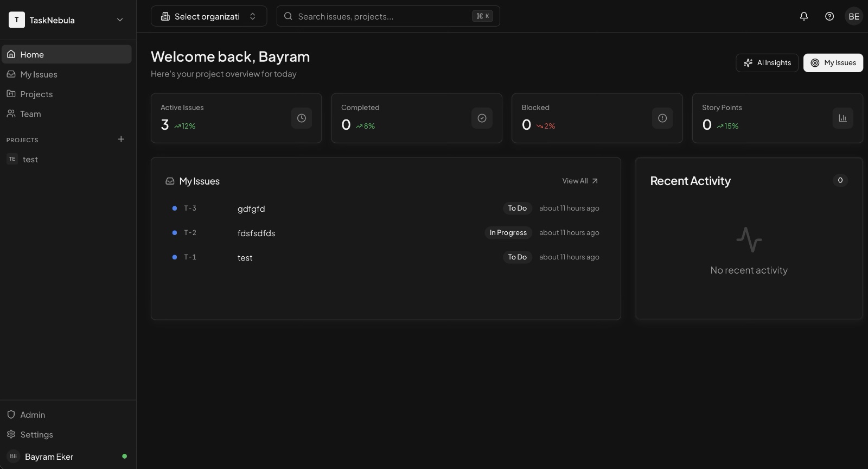Click the No recent activity message
Viewport: 868px width, 469px height.
pos(749,270)
